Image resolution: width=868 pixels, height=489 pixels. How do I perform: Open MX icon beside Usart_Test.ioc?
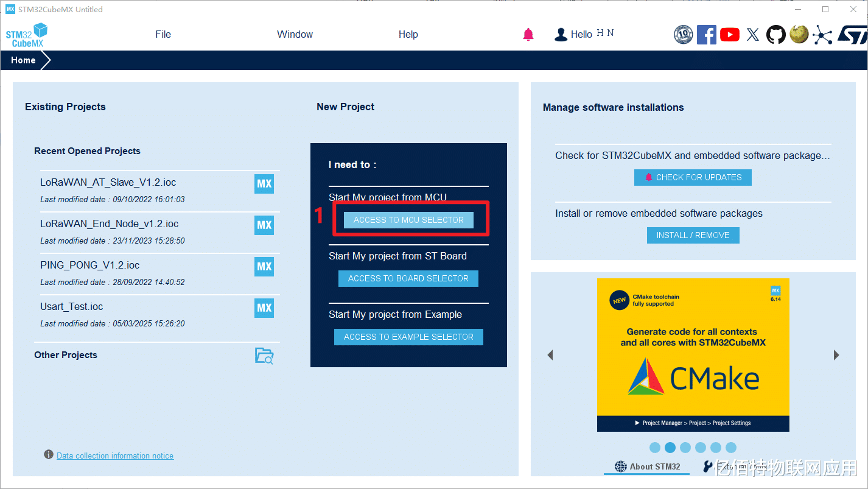point(264,308)
